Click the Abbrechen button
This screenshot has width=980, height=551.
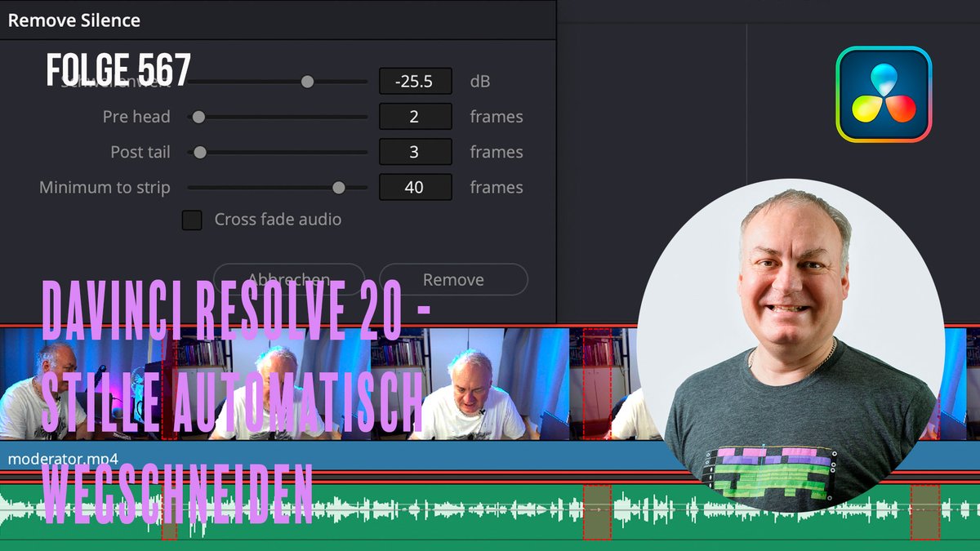click(x=289, y=279)
